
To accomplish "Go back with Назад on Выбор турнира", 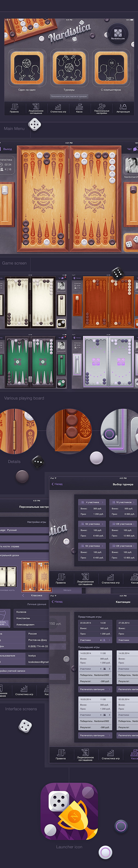I will click(57, 484).
